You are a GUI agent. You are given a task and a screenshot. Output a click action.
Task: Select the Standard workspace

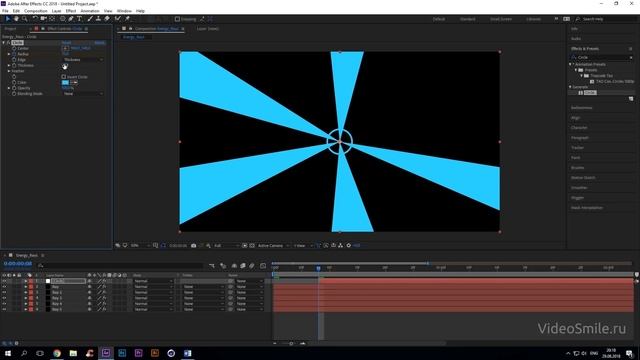click(468, 19)
